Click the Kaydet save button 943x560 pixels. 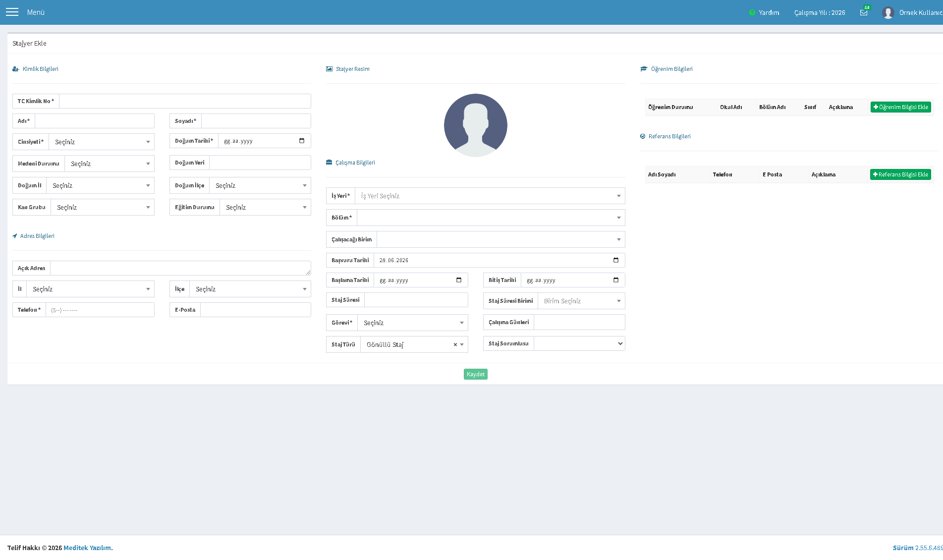(x=476, y=374)
